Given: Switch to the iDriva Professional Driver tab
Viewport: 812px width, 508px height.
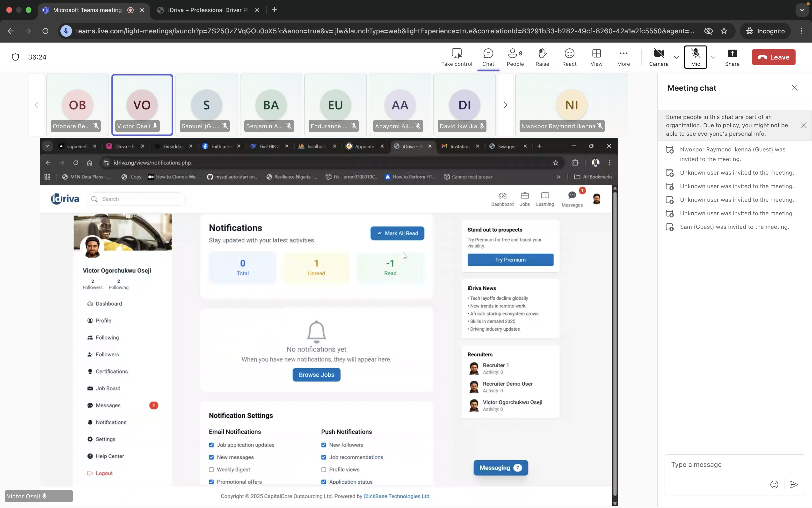Looking at the screenshot, I should (208, 10).
